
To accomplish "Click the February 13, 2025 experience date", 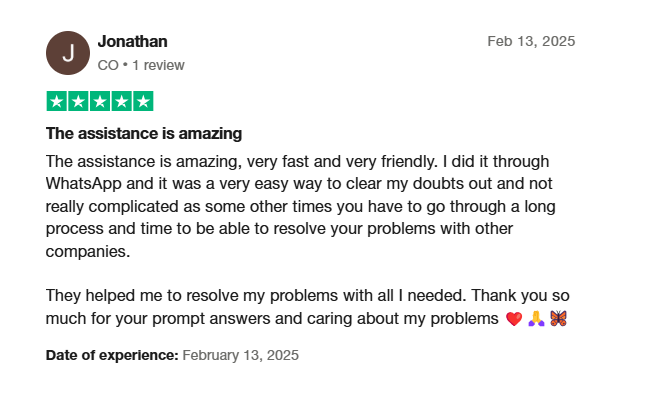I will click(x=241, y=355).
